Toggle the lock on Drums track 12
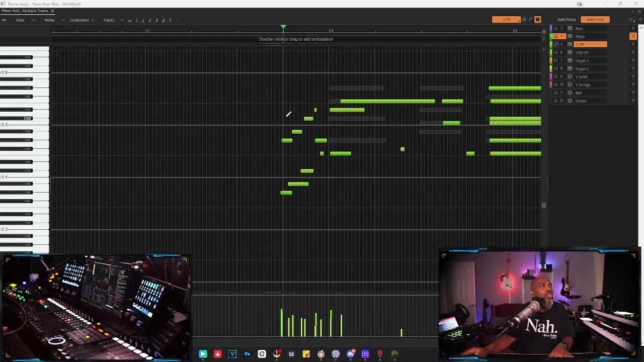Viewport: 644px width, 362px height. click(555, 101)
